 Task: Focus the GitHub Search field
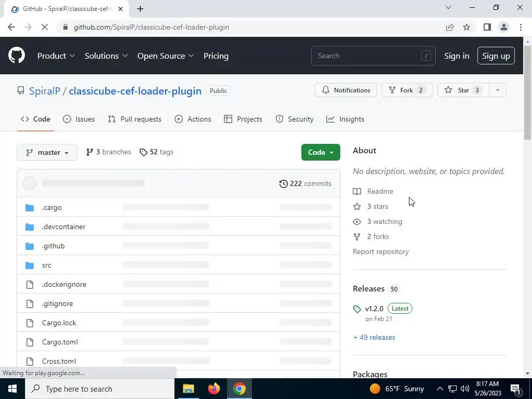373,56
